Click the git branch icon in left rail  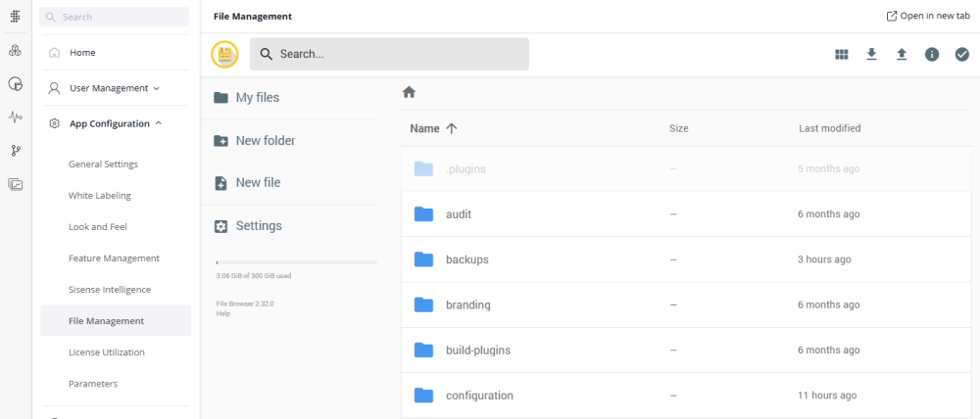click(15, 151)
